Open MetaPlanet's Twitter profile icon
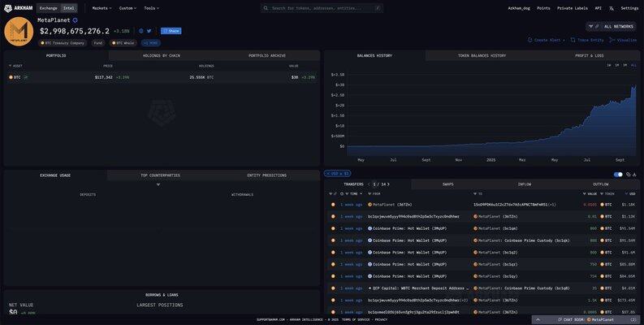The image size is (644, 325). 149,31
